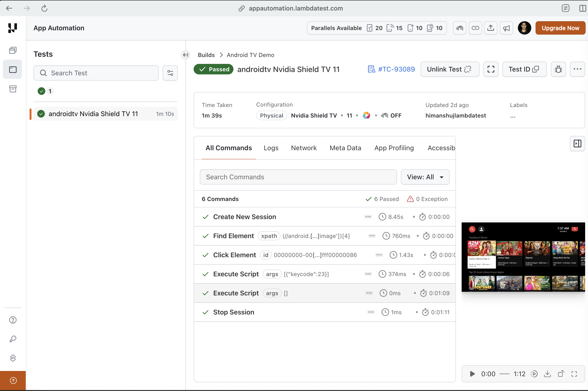588x391 pixels.
Task: Click the share upload icon in header
Action: [x=490, y=28]
